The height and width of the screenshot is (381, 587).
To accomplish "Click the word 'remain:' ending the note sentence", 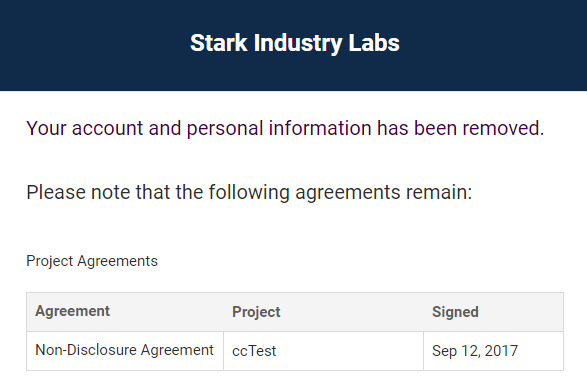I will click(439, 193).
